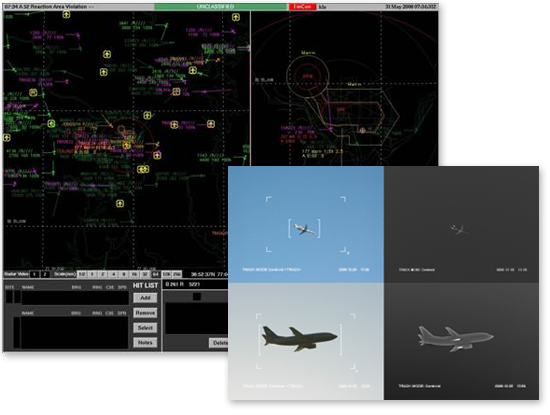Screen dimensions: 550x415
Task: Select the aircraft symbol in the right map panel
Action: (362, 130)
